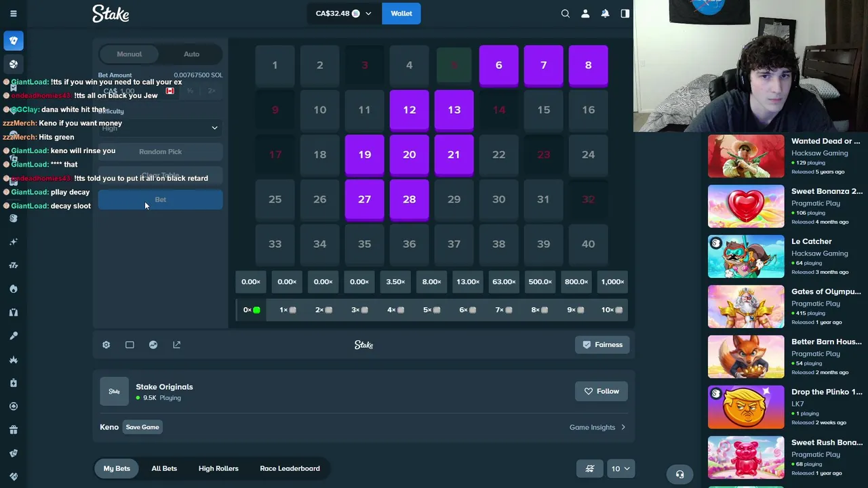The image size is (868, 488).
Task: Click the Stake Originals provider name
Action: point(164,387)
